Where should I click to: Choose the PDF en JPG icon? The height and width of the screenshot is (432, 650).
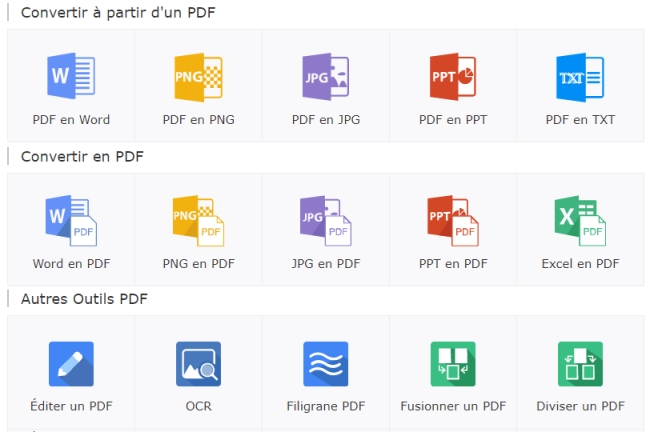point(326,76)
